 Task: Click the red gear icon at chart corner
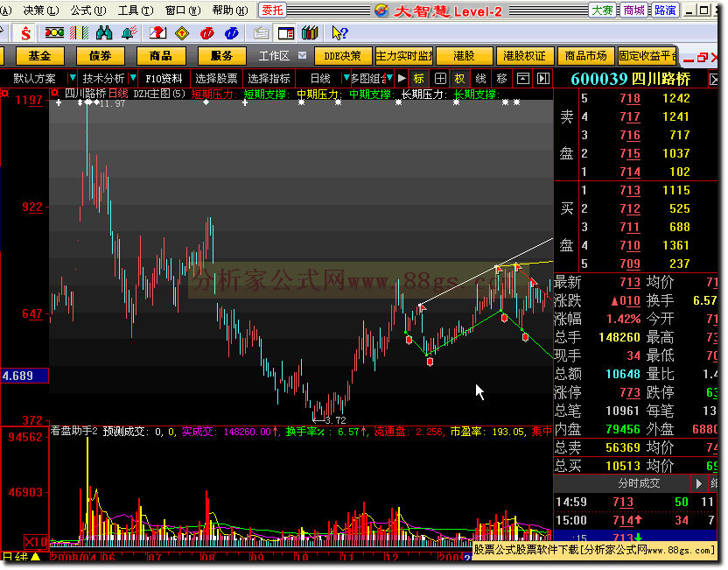click(x=4, y=93)
